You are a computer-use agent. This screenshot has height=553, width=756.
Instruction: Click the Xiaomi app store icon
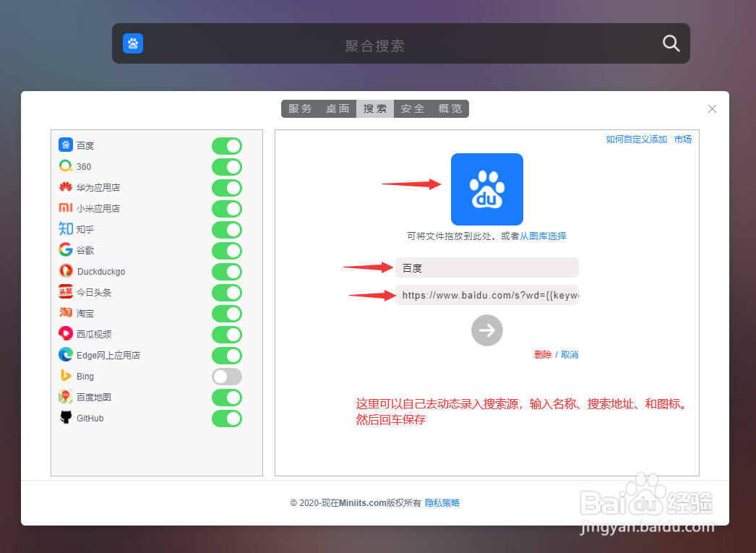(x=66, y=207)
